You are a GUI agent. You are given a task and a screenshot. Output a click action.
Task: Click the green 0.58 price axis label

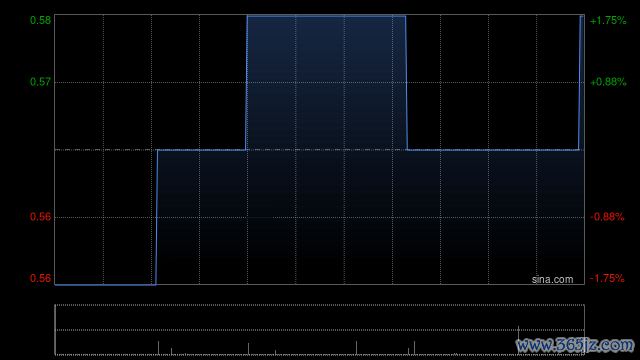(x=40, y=20)
